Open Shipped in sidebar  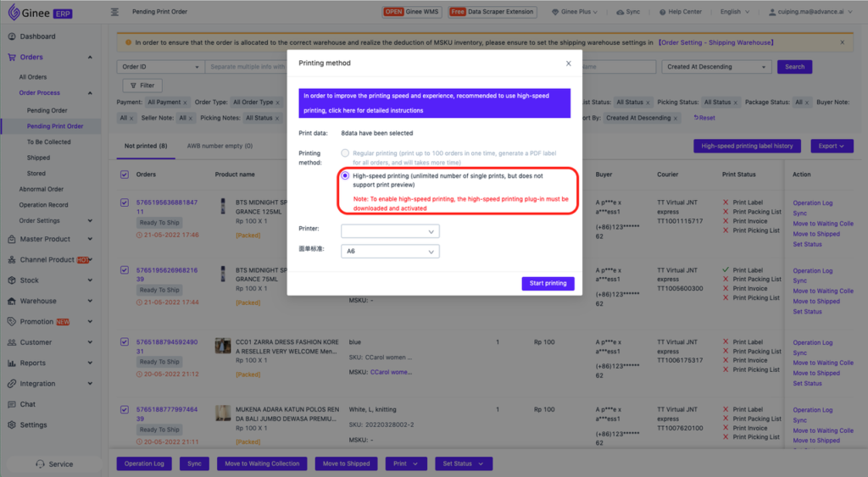38,158
